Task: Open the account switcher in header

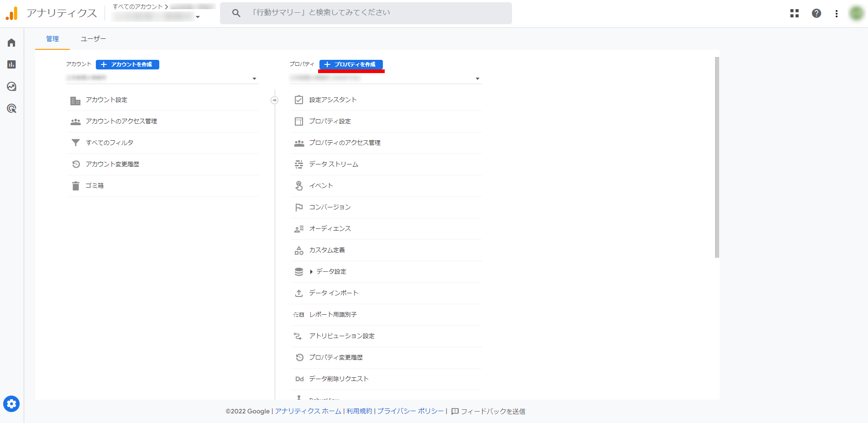Action: [x=157, y=16]
